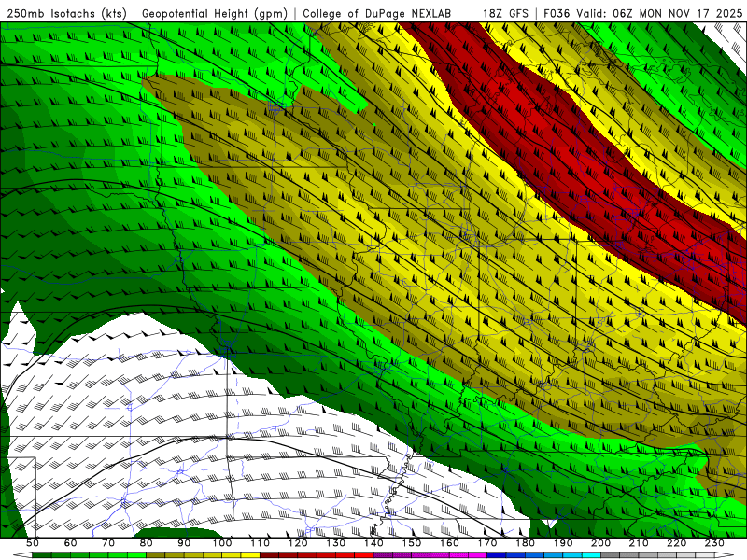747x560 pixels.
Task: Click the 220 value on the colorbar scale
Action: pyautogui.click(x=676, y=543)
